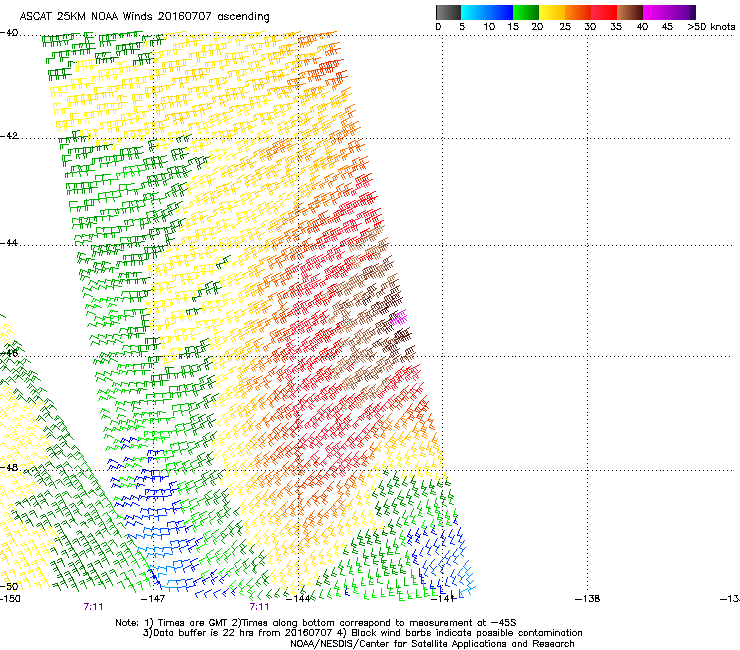Click the longitude axis label '-147'
Image resolution: width=740 pixels, height=650 pixels.
click(153, 599)
